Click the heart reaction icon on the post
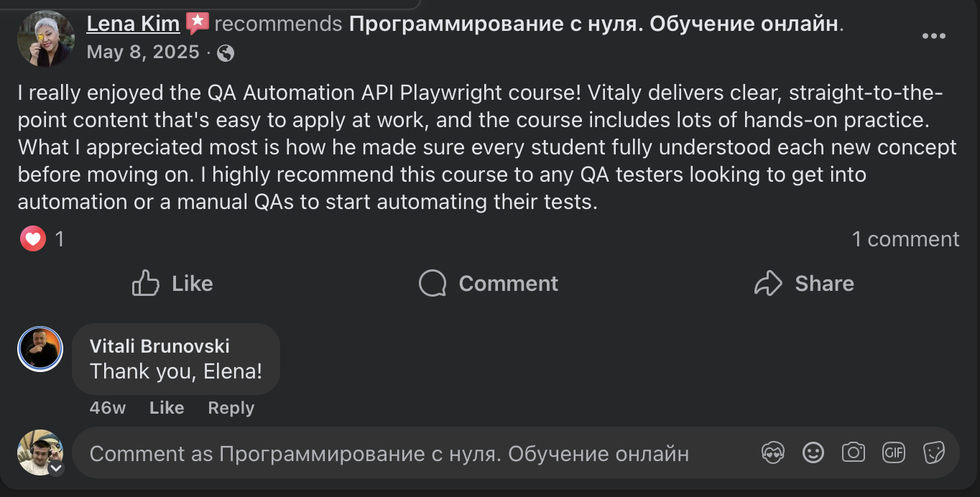980x497 pixels. point(33,238)
